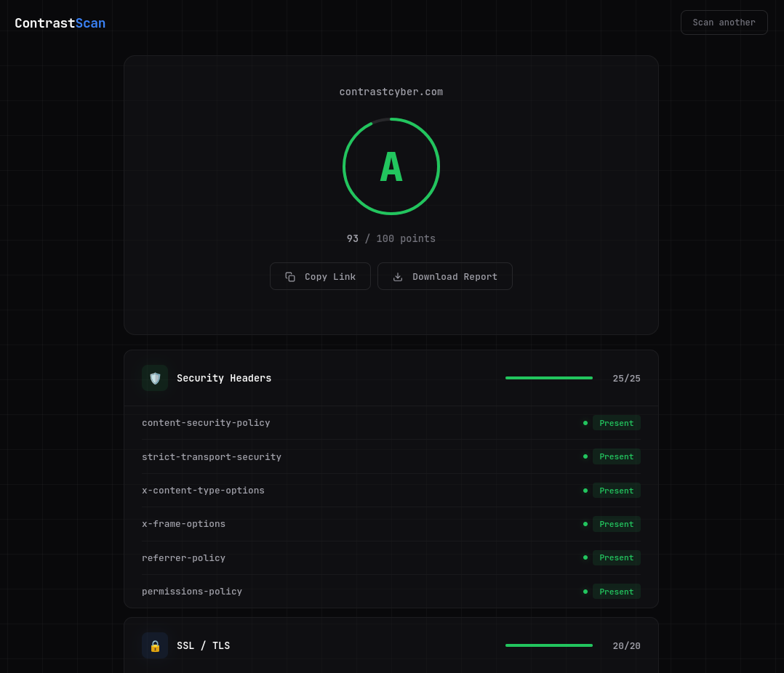The width and height of the screenshot is (784, 673).
Task: Click the SSL / TLS padlock icon
Action: point(155,645)
